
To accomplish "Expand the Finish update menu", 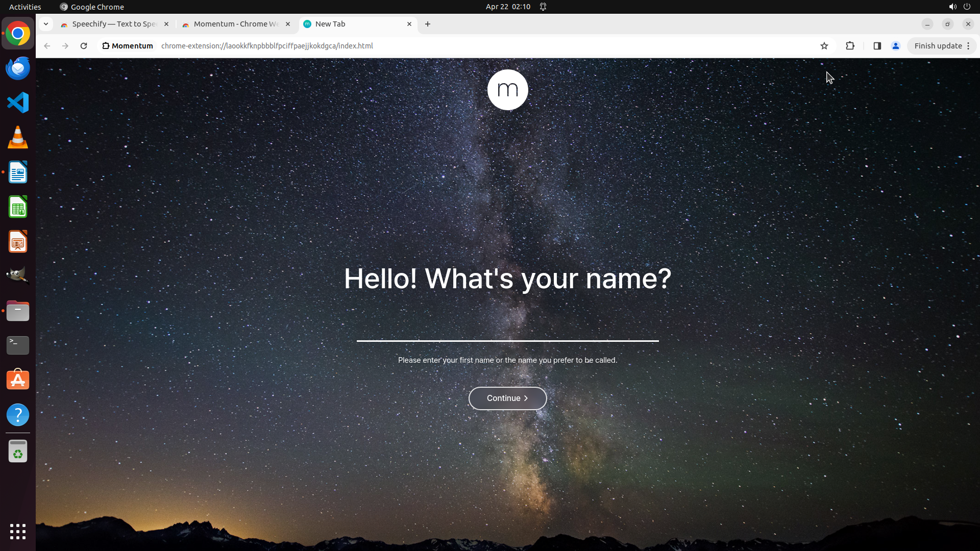I will [x=942, y=46].
